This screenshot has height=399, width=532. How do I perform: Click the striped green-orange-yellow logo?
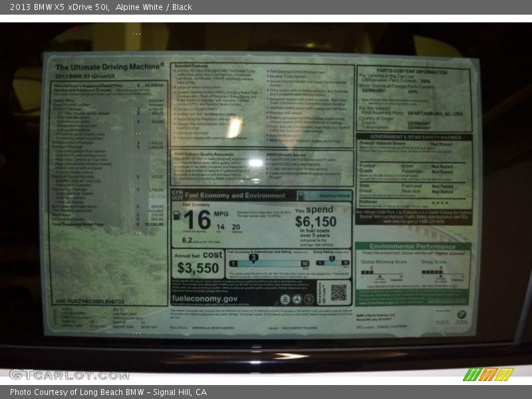click(488, 374)
